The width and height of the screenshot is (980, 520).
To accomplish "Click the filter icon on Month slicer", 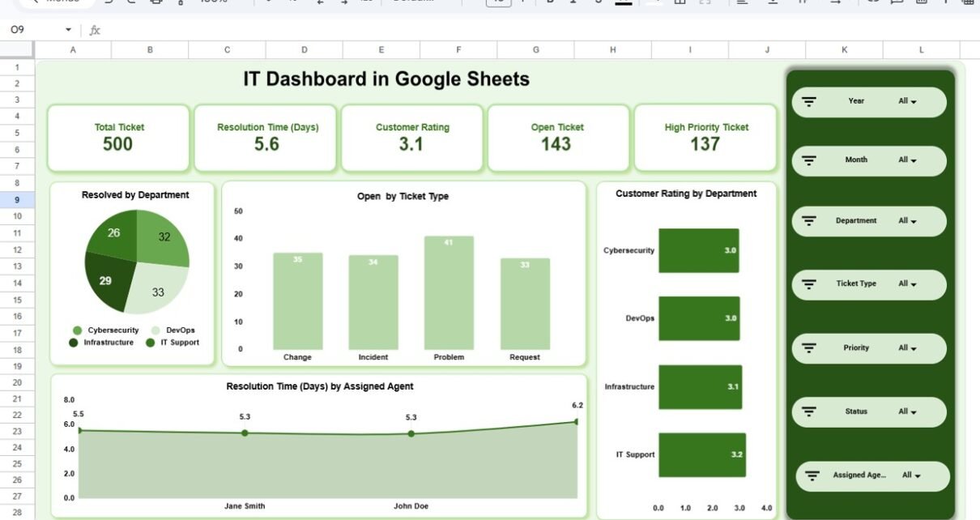I will [808, 160].
